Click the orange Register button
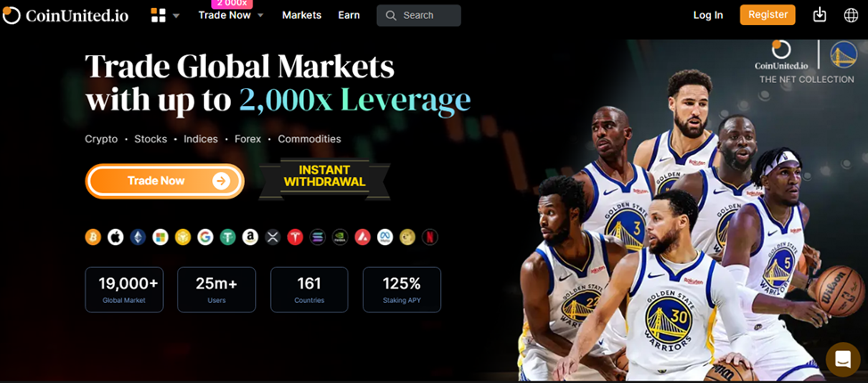The image size is (868, 383). pyautogui.click(x=768, y=15)
